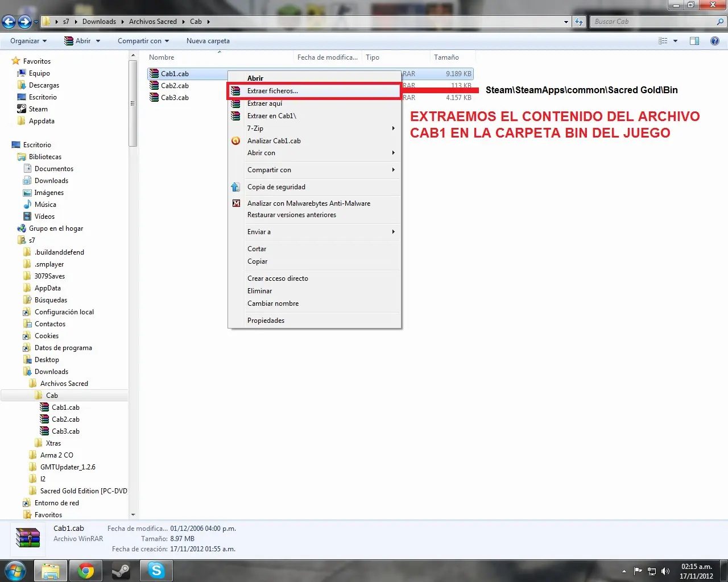Click the WinRAR icon beside Extraer aquí
The width and height of the screenshot is (728, 582).
(235, 103)
